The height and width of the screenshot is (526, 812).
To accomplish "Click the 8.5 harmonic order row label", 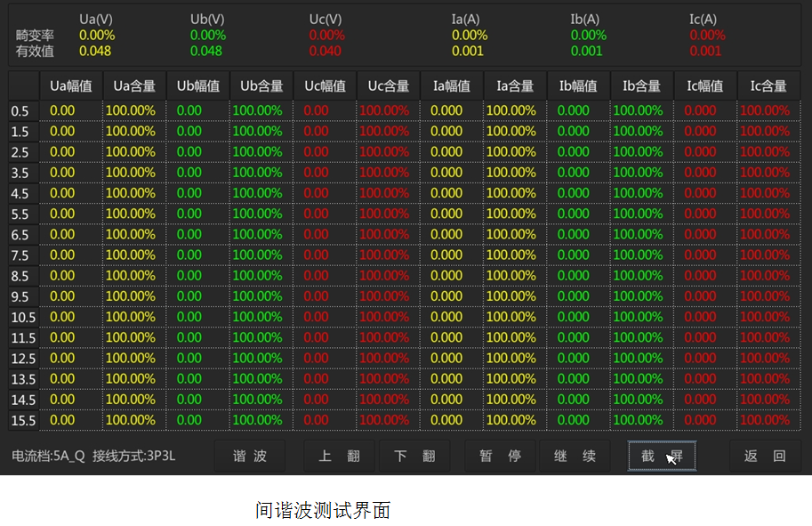I will 20,276.
